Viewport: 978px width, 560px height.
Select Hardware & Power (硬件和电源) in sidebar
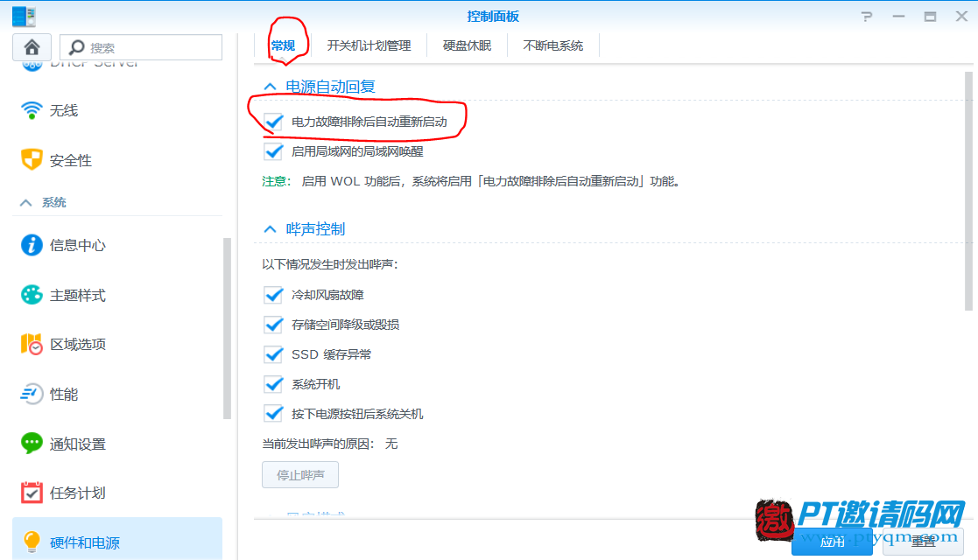(117, 540)
